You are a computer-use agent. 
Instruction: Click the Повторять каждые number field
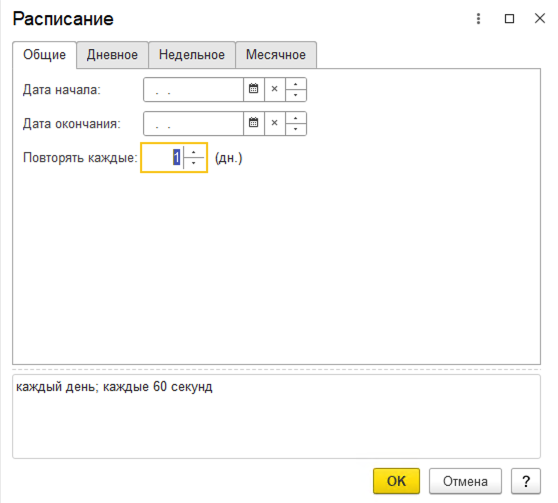coord(163,158)
